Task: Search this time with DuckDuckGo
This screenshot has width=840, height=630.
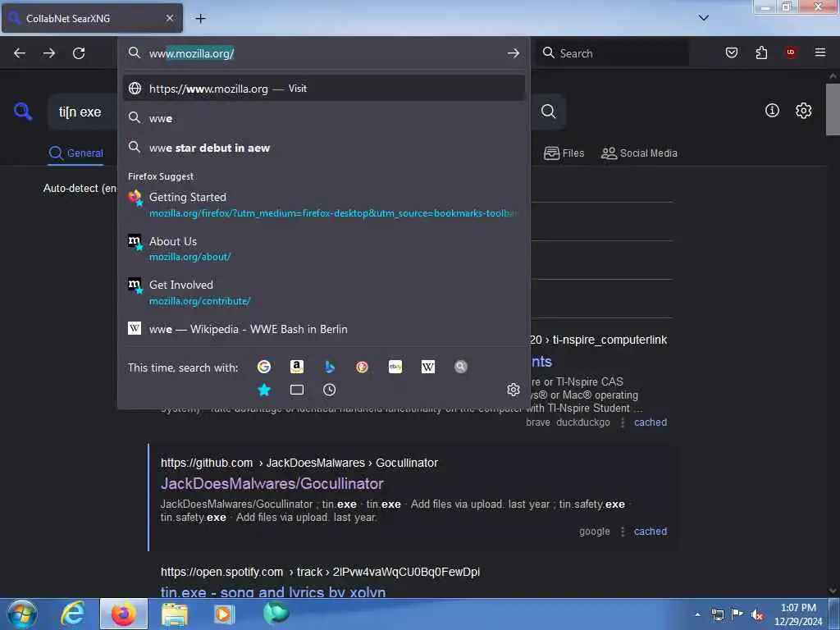Action: pyautogui.click(x=362, y=367)
